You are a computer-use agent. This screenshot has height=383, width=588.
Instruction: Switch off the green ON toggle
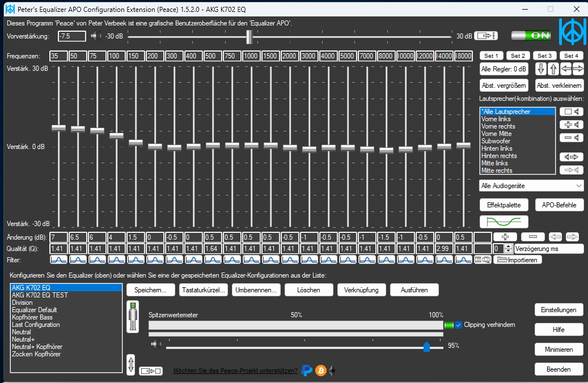tap(530, 35)
